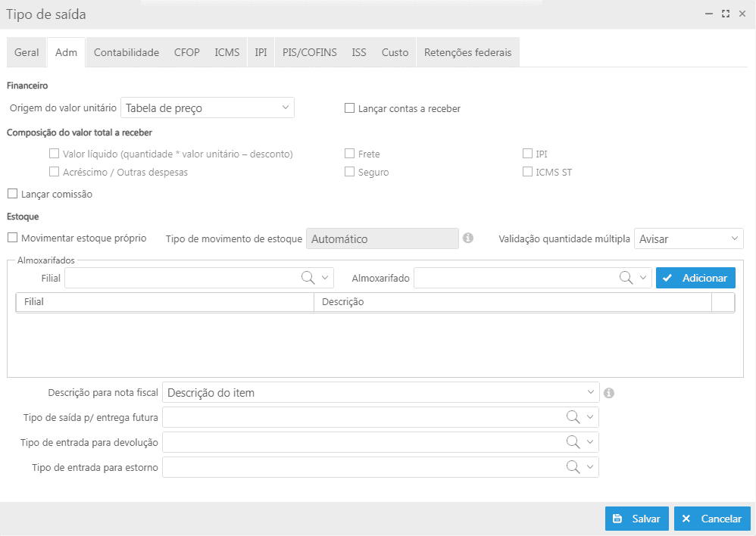Enable Lançar comissão

point(13,194)
